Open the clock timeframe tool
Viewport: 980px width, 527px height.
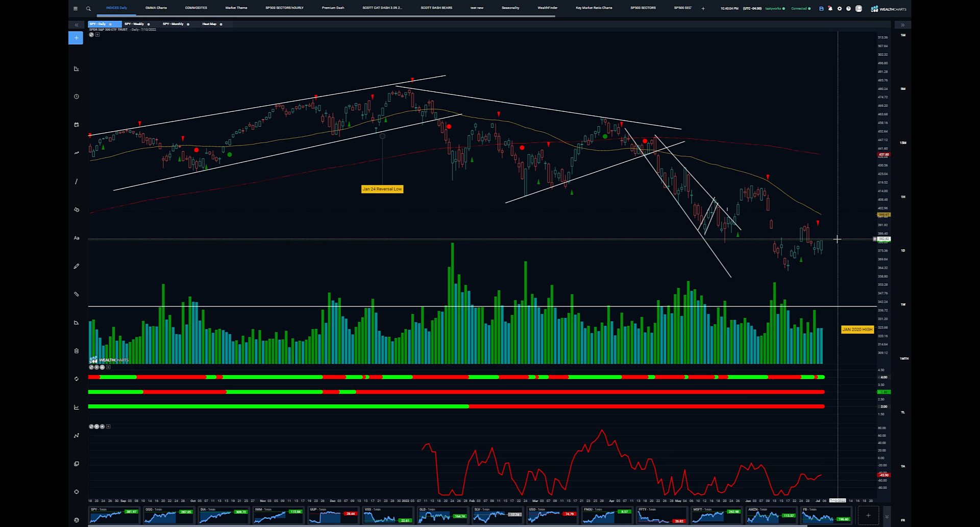77,97
